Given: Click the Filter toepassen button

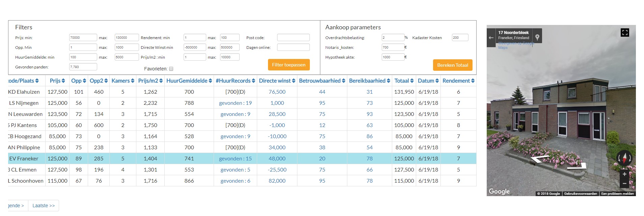Looking at the screenshot, I should coord(289,65).
